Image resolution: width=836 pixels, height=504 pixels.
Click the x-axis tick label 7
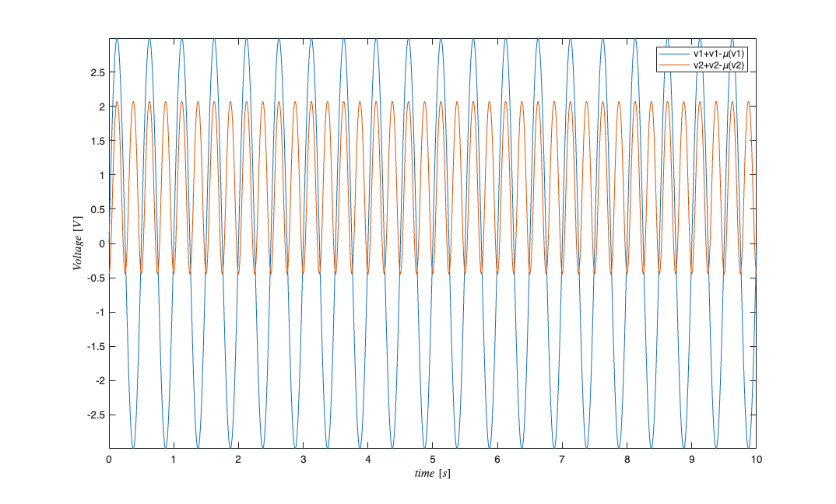561,460
